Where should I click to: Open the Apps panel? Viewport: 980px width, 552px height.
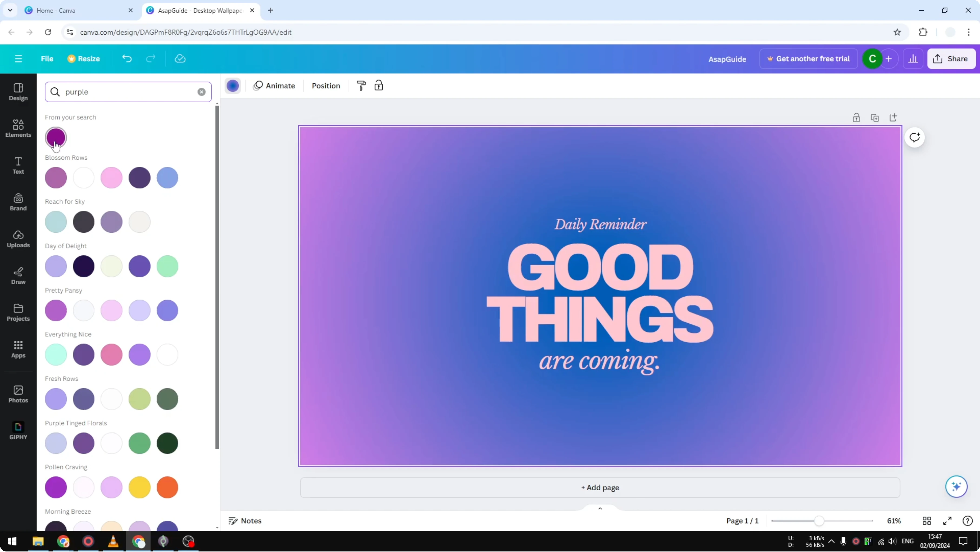coord(18,350)
